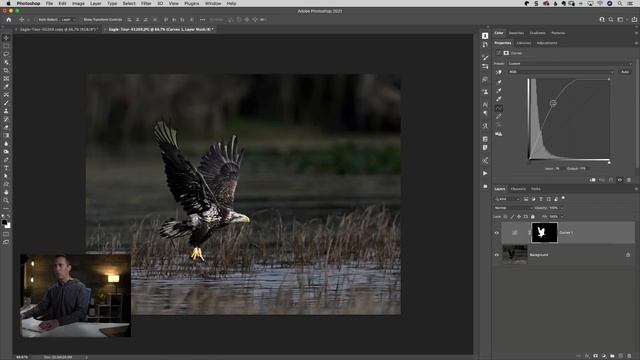The image size is (640, 360).
Task: Add layer style with fx icon
Action: tap(587, 356)
